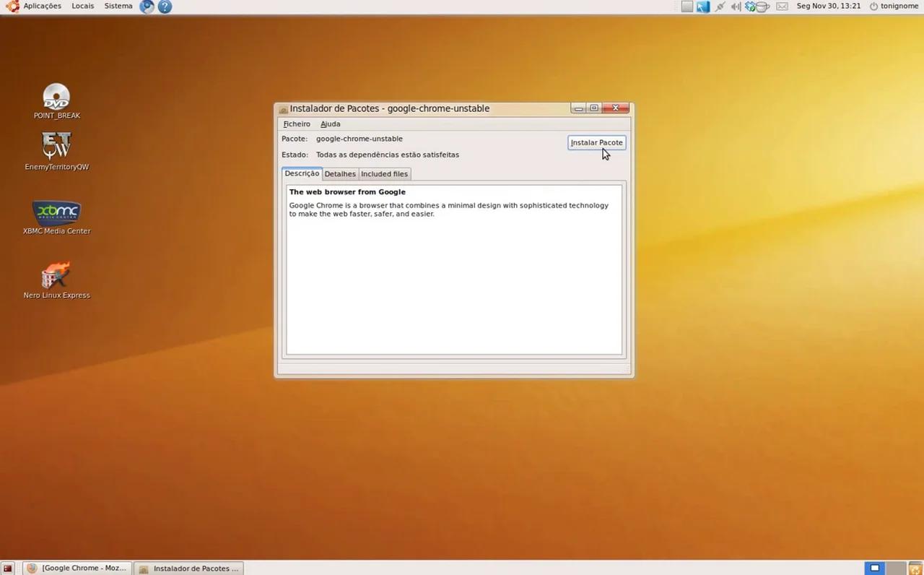Switch to the second workspace in the switcher
The image size is (924, 575).
pos(894,568)
